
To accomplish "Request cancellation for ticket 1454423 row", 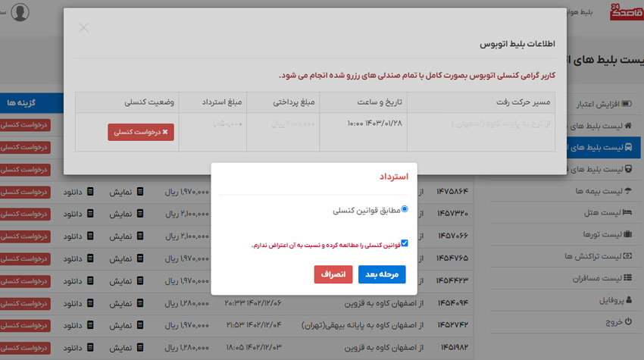I will (x=25, y=281).
